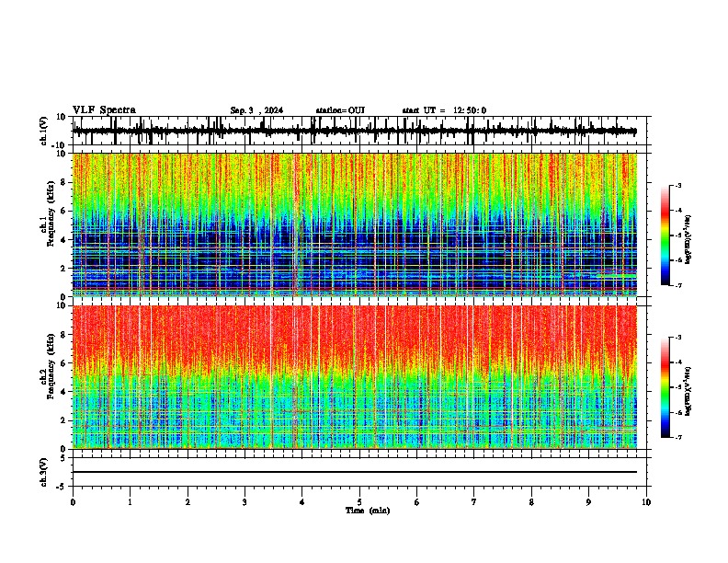Click the ch.1 "Frequency (kHz)" axis label
The width and height of the screenshot is (728, 563).
point(51,214)
